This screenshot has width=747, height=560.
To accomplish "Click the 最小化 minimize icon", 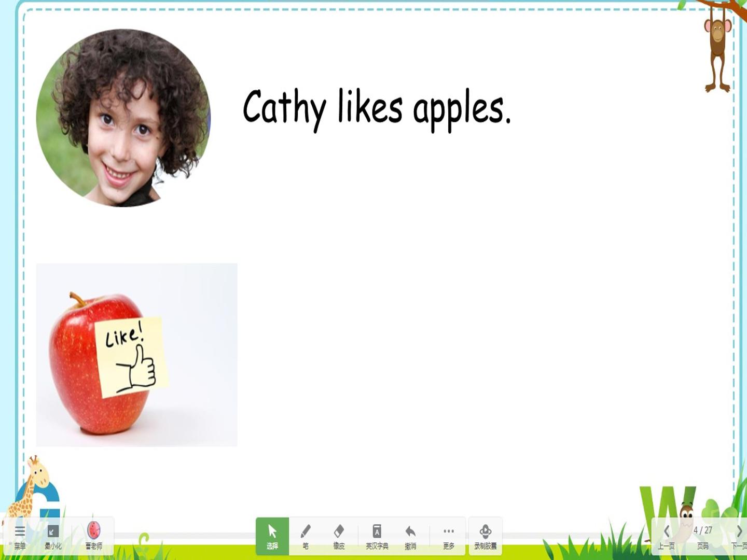I will [x=53, y=536].
